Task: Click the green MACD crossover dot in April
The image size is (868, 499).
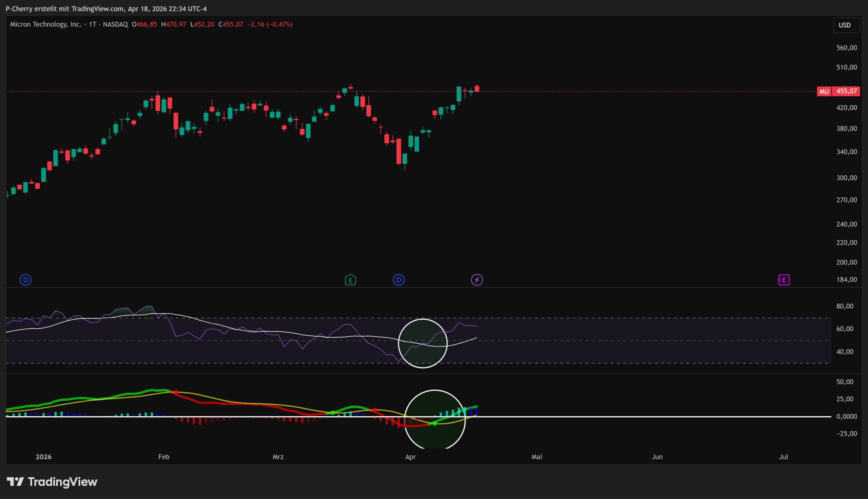Action: [x=435, y=424]
